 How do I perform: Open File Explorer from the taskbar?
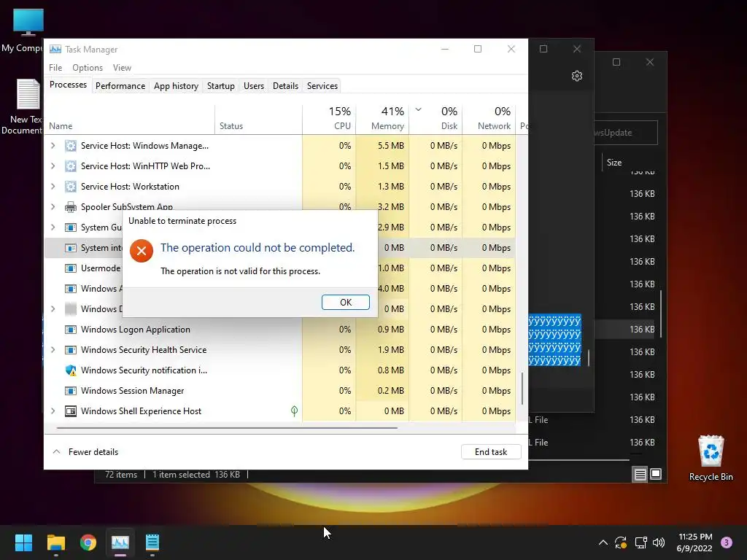[55, 542]
